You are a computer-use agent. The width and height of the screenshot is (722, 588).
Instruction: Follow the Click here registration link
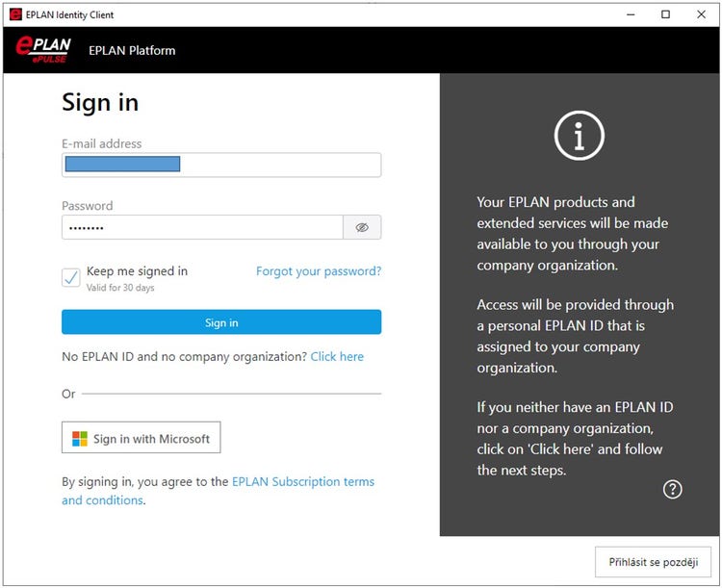(x=337, y=356)
